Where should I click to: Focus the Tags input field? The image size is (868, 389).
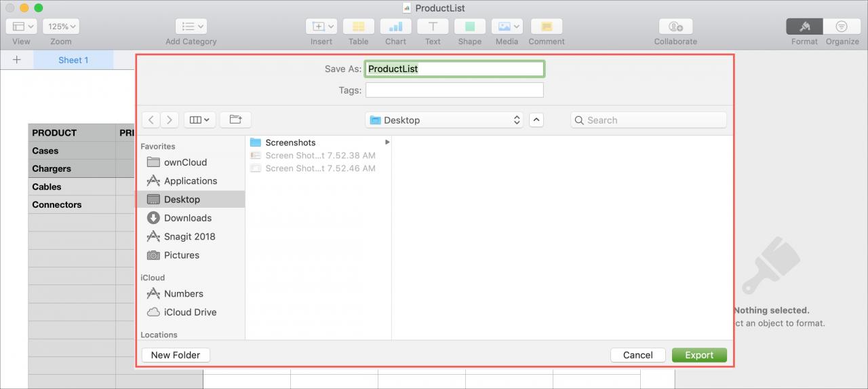coord(454,90)
